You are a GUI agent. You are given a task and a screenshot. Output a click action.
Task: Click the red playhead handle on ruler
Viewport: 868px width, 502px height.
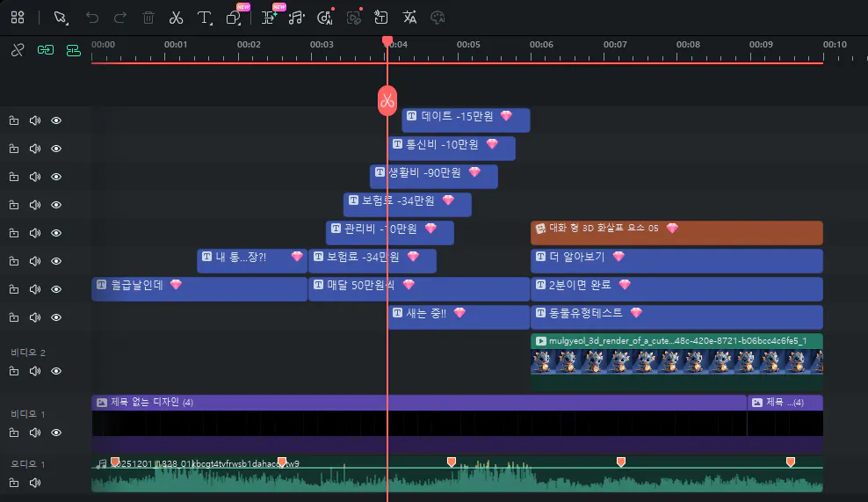pyautogui.click(x=387, y=41)
